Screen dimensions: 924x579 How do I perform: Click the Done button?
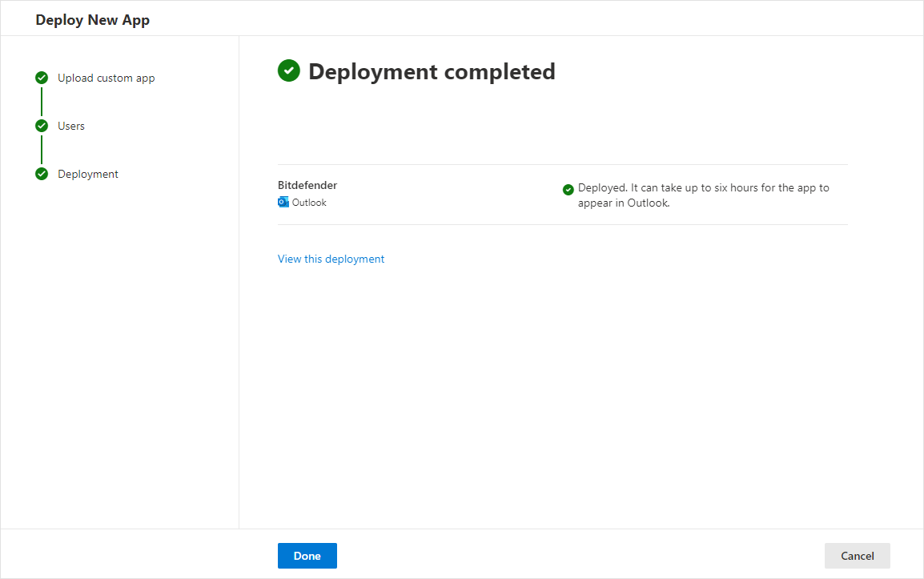click(307, 556)
